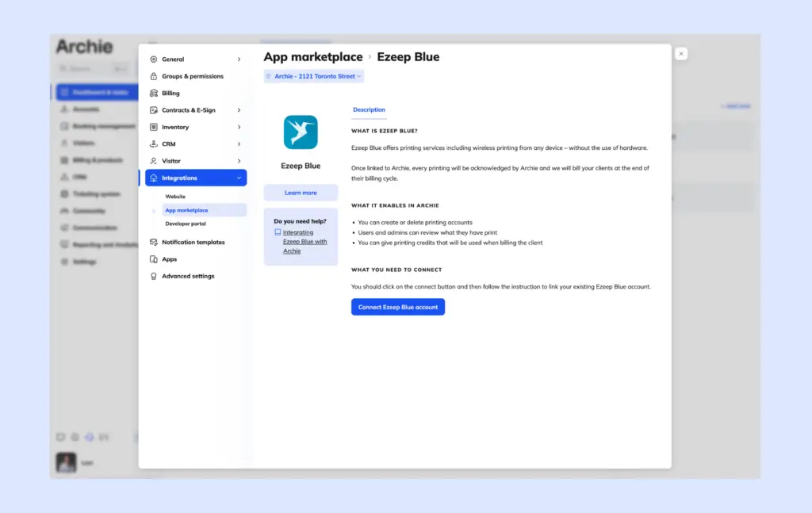
Task: Open Notification templates settings
Action: tap(193, 243)
